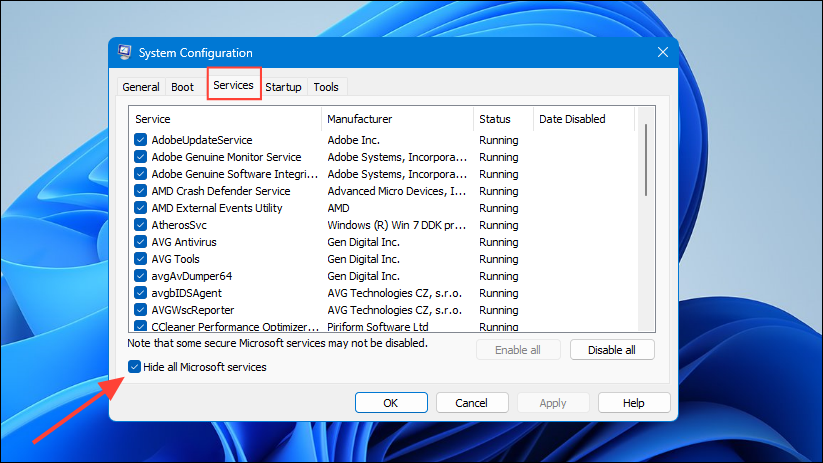Open Help for System Configuration
This screenshot has width=823, height=463.
(x=634, y=403)
